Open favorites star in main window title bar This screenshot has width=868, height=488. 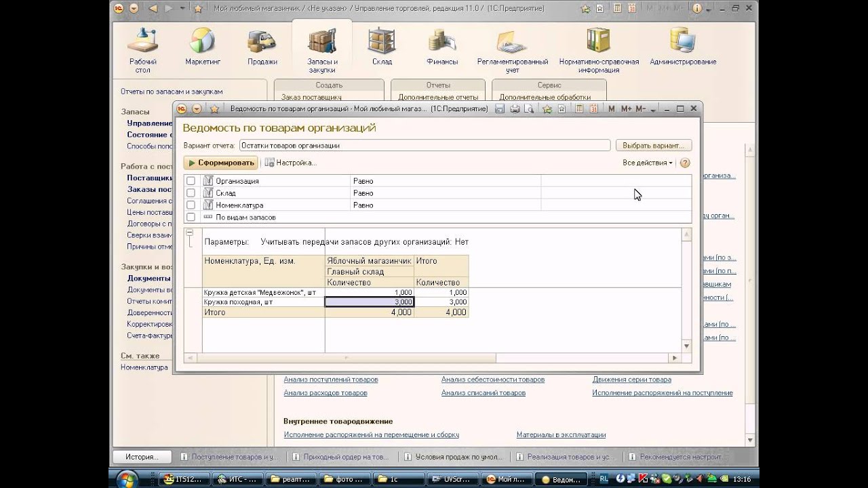[x=198, y=8]
